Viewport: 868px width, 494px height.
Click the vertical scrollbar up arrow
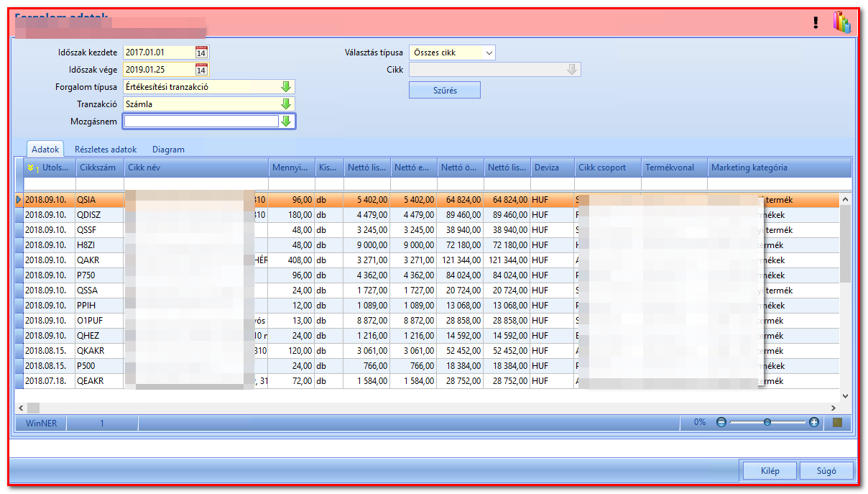click(x=845, y=199)
